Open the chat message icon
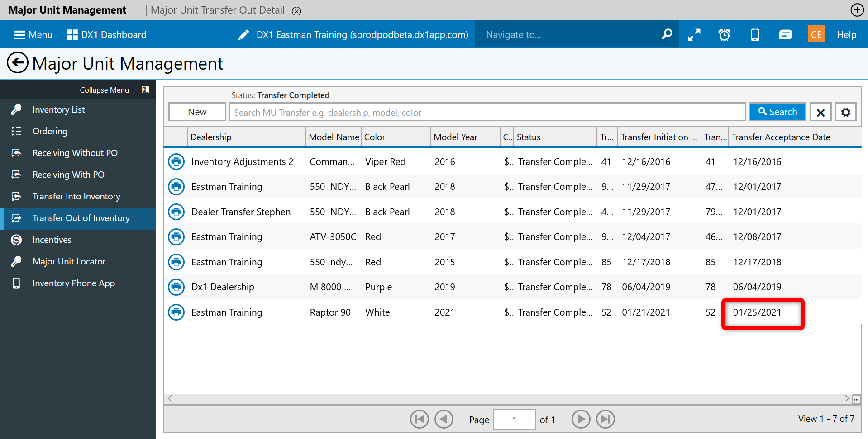868x439 pixels. 786,34
